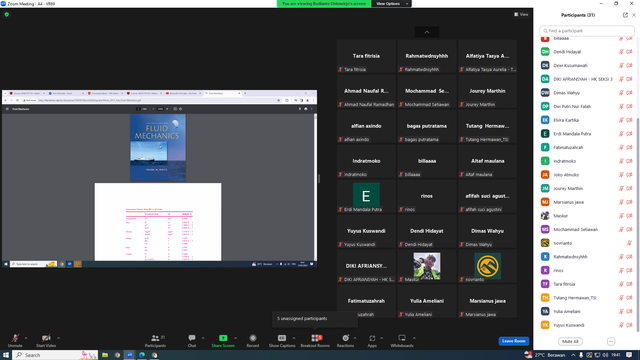Screen dimensions: 640x360
Task: Click the Maskur video tile with photo
Action: pyautogui.click(x=427, y=266)
